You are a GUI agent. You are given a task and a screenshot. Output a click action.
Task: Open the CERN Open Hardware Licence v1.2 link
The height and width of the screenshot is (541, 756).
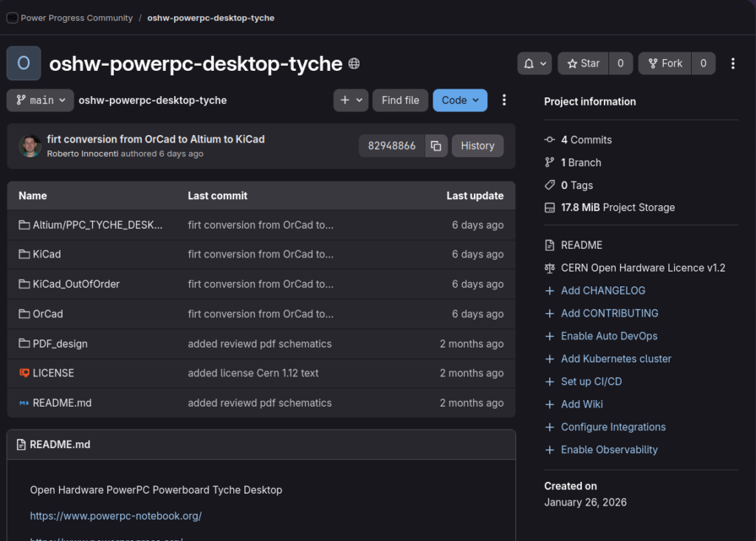643,268
